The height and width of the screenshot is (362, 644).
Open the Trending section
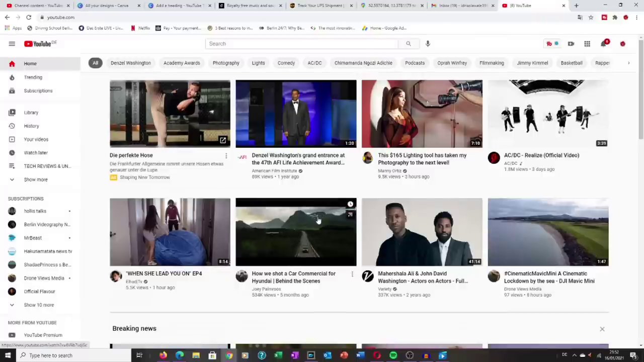coord(33,77)
